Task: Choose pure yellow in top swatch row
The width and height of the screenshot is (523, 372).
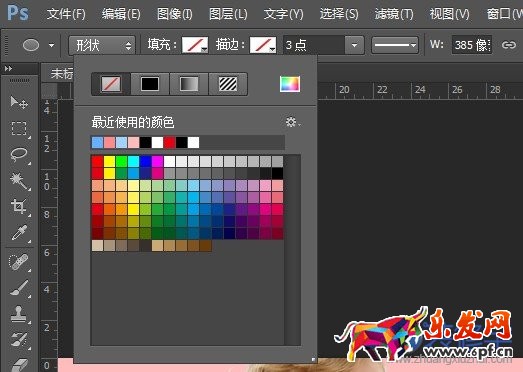Action: click(109, 161)
